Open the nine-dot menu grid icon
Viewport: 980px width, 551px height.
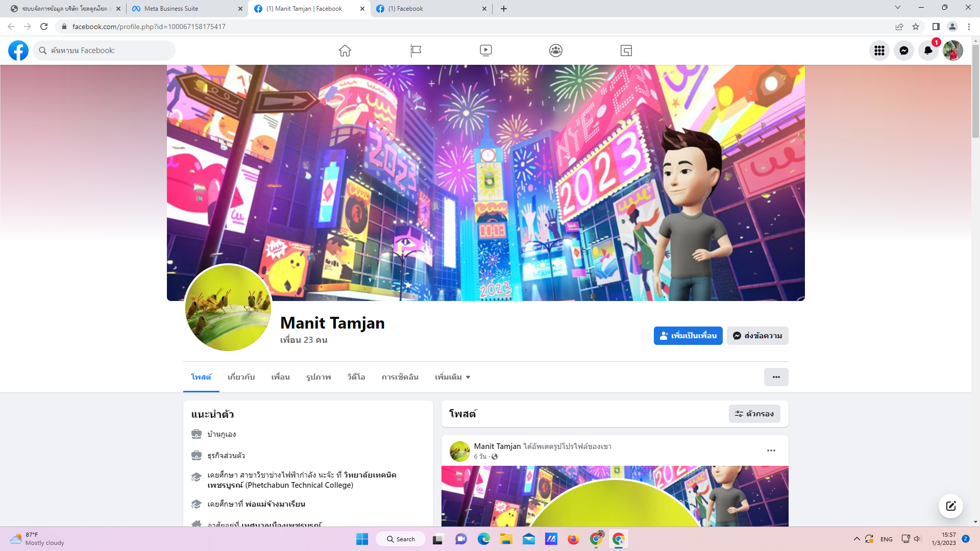click(879, 51)
